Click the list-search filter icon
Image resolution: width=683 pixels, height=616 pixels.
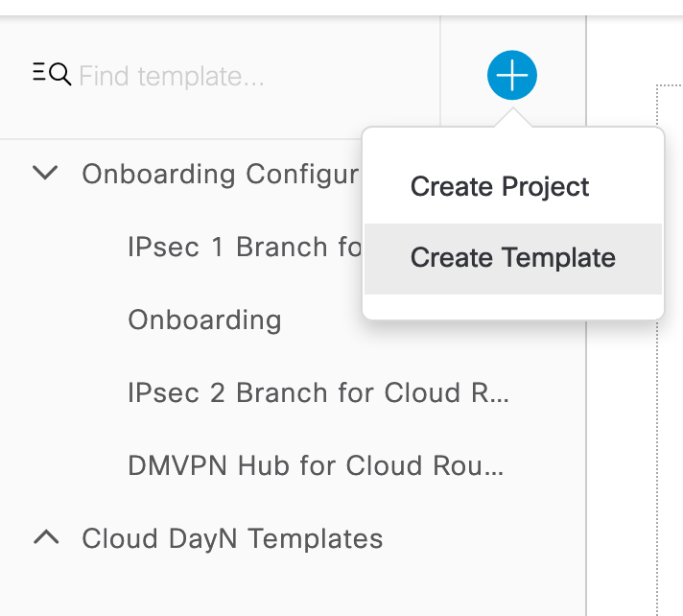pyautogui.click(x=52, y=74)
